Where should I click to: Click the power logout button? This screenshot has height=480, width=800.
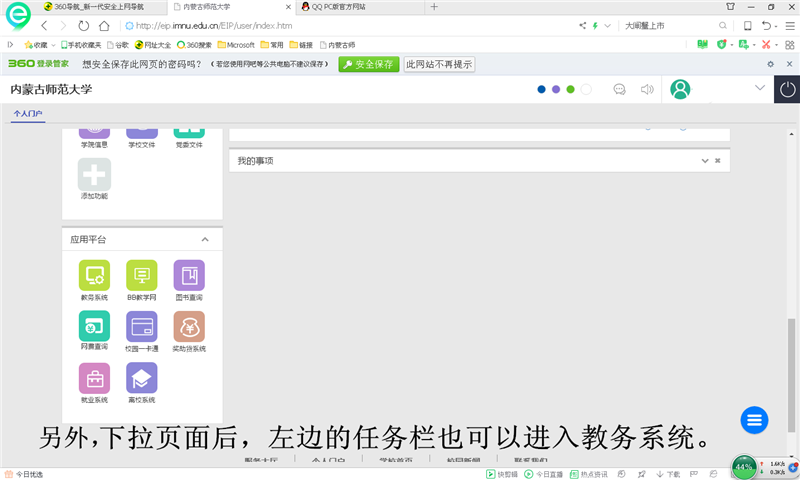pos(788,89)
